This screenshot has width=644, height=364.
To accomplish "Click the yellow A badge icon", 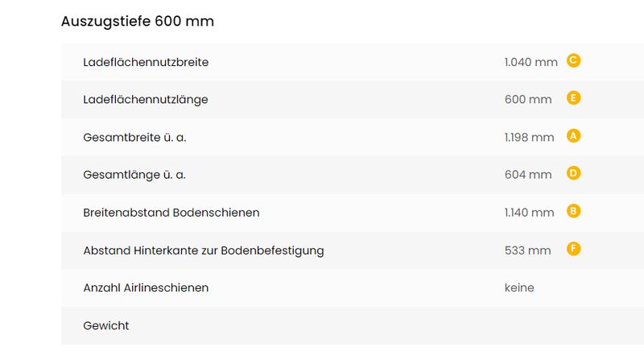I will 573,136.
